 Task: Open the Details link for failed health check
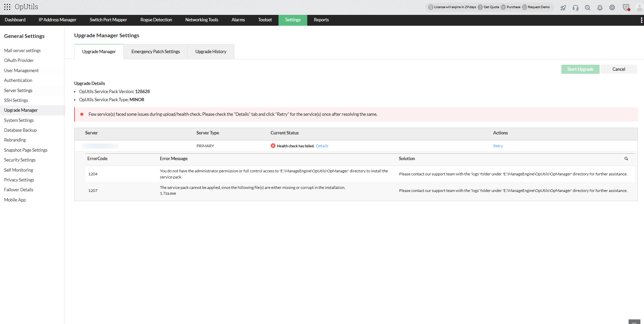pyautogui.click(x=322, y=146)
